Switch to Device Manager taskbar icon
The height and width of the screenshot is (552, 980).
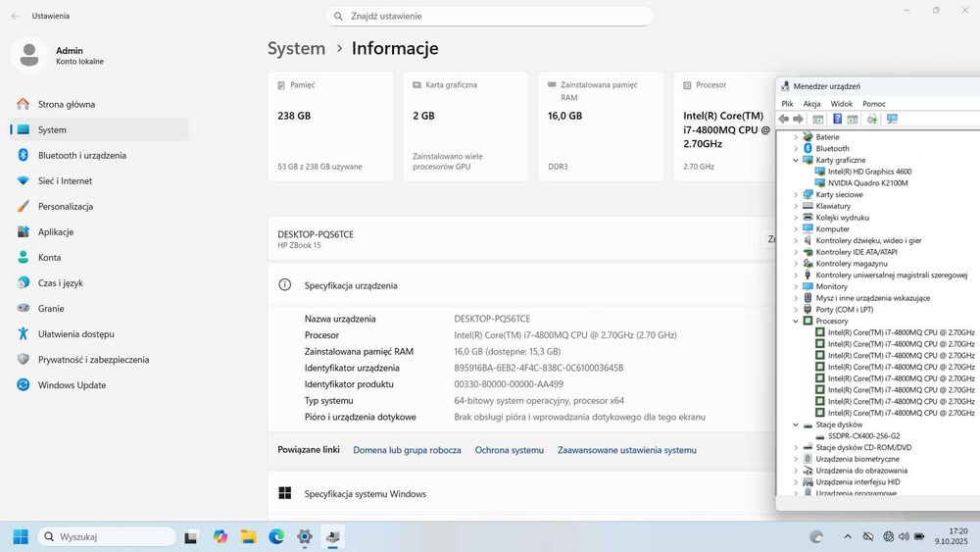coord(332,536)
